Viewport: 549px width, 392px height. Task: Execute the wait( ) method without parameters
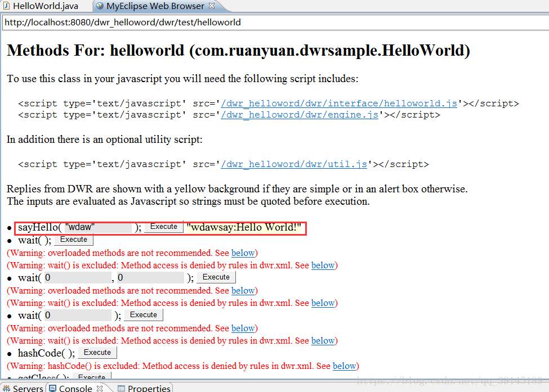click(x=74, y=240)
